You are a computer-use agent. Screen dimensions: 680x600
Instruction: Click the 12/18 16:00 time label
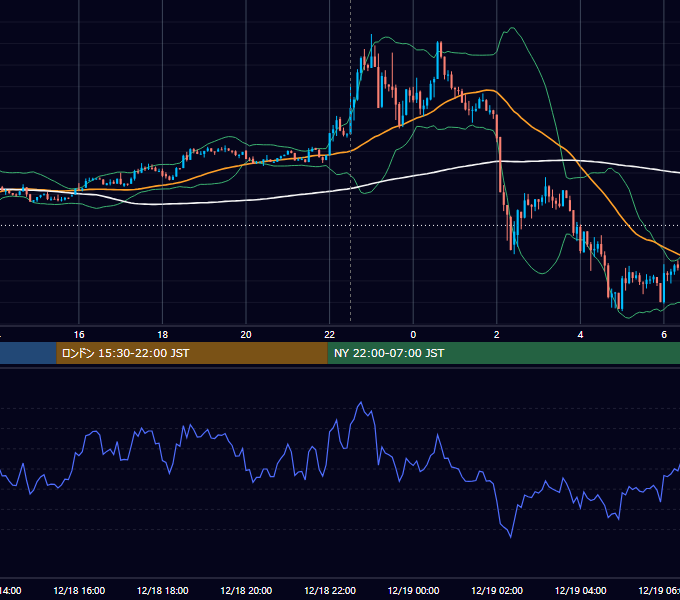pyautogui.click(x=79, y=590)
